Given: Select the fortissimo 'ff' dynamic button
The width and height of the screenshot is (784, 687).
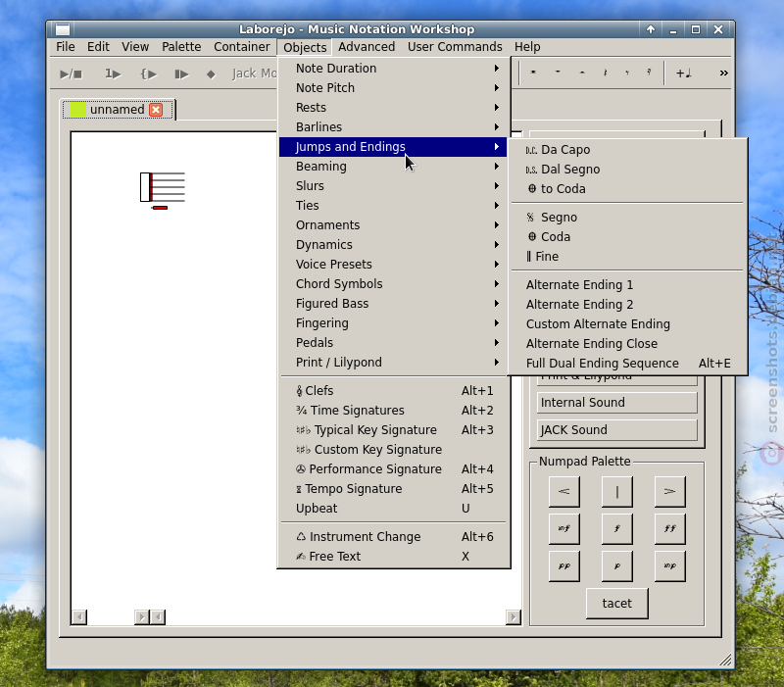Looking at the screenshot, I should pos(670,528).
